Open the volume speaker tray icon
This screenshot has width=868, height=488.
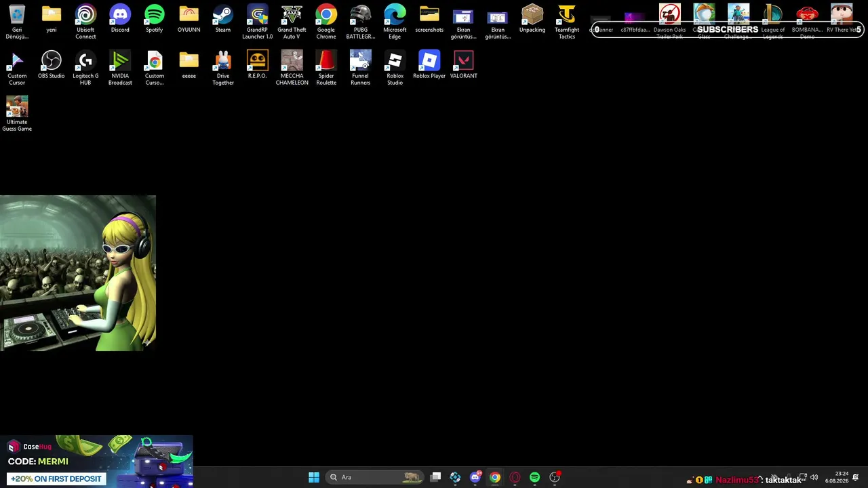[x=814, y=477]
